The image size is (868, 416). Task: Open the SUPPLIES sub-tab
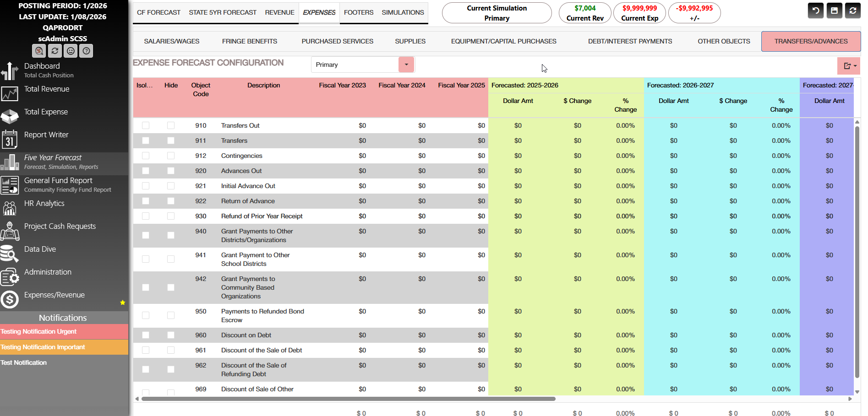pos(410,41)
